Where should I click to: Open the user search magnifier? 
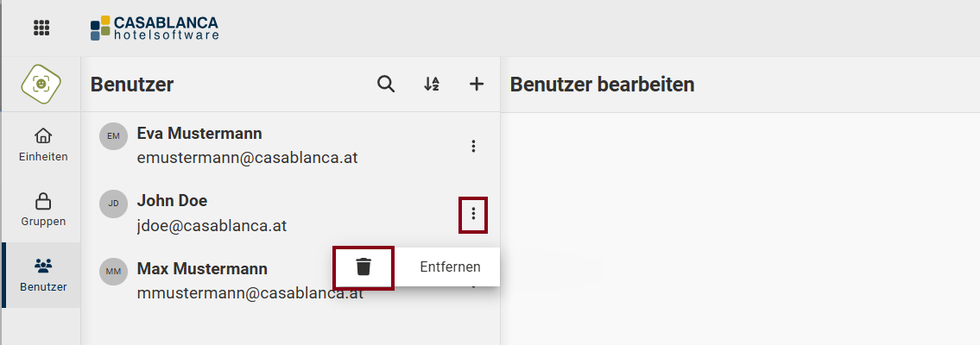click(386, 84)
